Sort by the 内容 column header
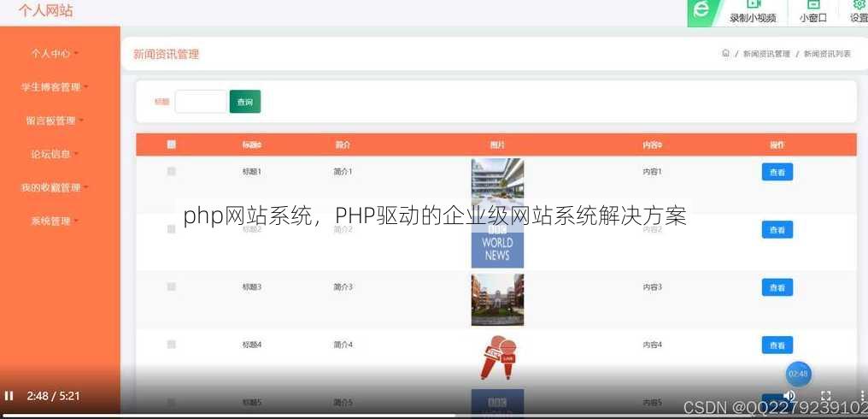The width and height of the screenshot is (868, 419). [x=652, y=145]
